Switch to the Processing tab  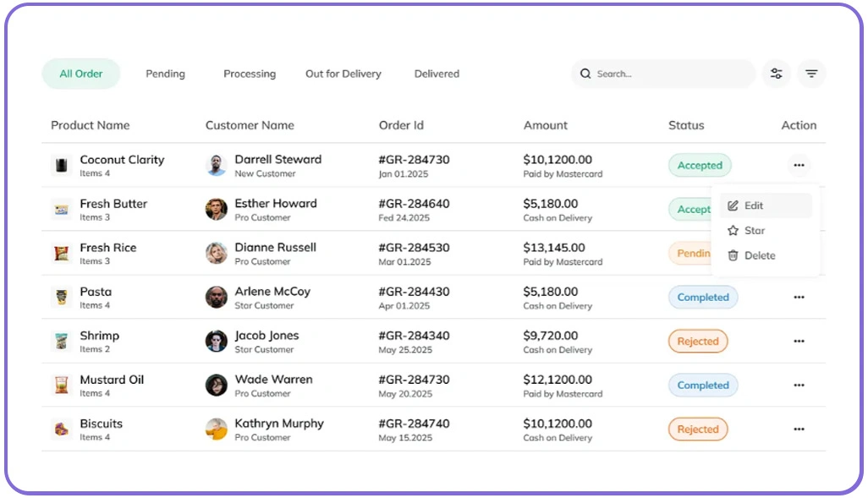click(249, 74)
